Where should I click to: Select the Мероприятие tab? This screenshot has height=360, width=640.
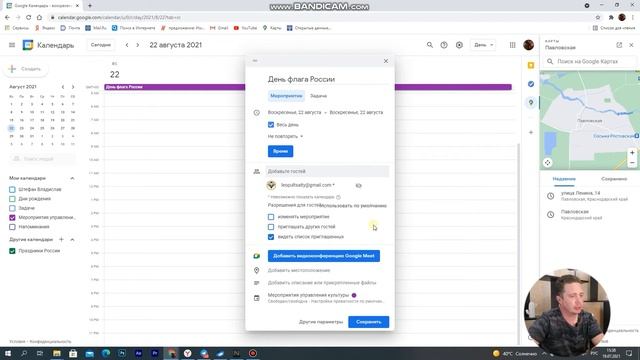[x=287, y=96]
